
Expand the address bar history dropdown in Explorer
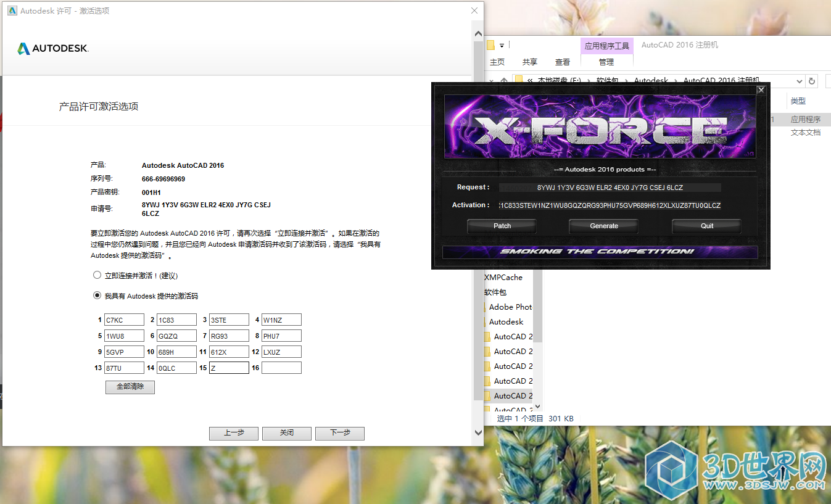800,81
